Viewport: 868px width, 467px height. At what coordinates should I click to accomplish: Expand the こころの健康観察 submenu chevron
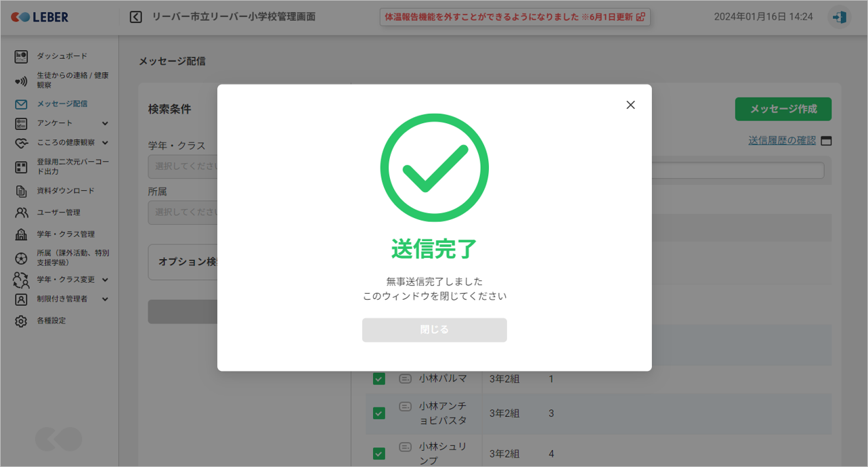click(105, 143)
